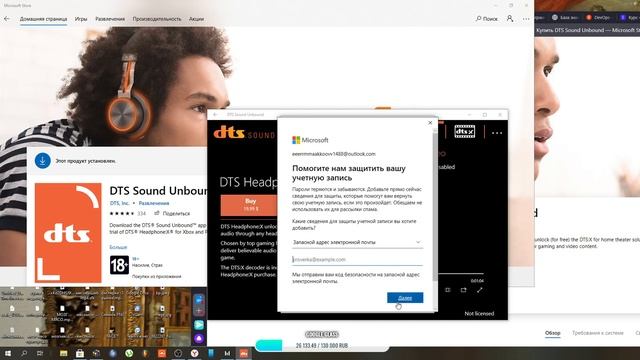Click the DTS video progress bar

click(460, 273)
